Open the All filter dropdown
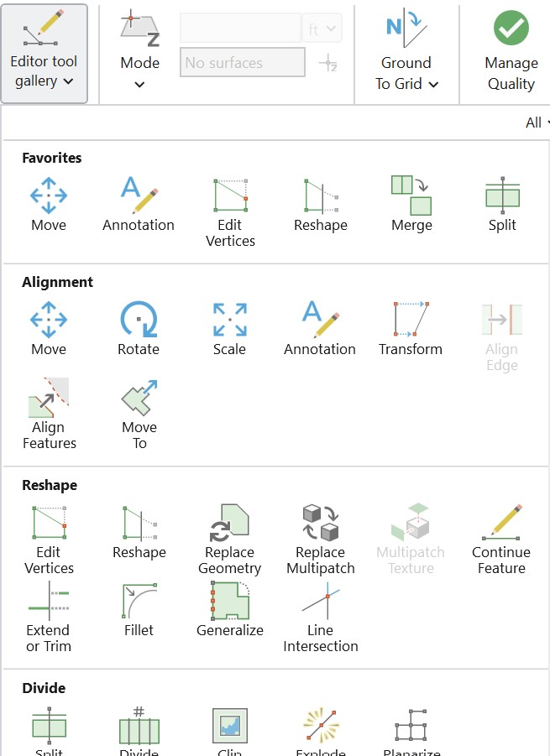The image size is (550, 756). (537, 123)
